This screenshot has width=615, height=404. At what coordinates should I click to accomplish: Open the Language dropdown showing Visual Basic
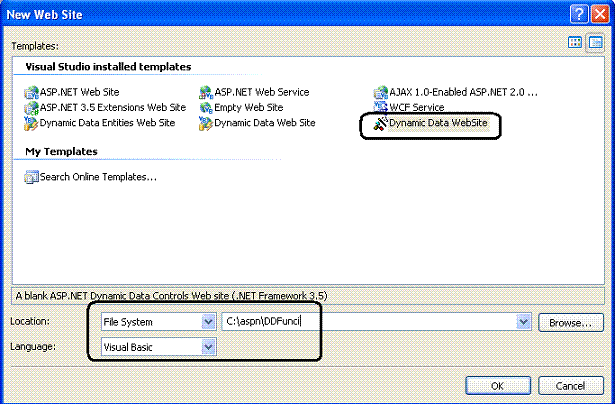[158, 347]
